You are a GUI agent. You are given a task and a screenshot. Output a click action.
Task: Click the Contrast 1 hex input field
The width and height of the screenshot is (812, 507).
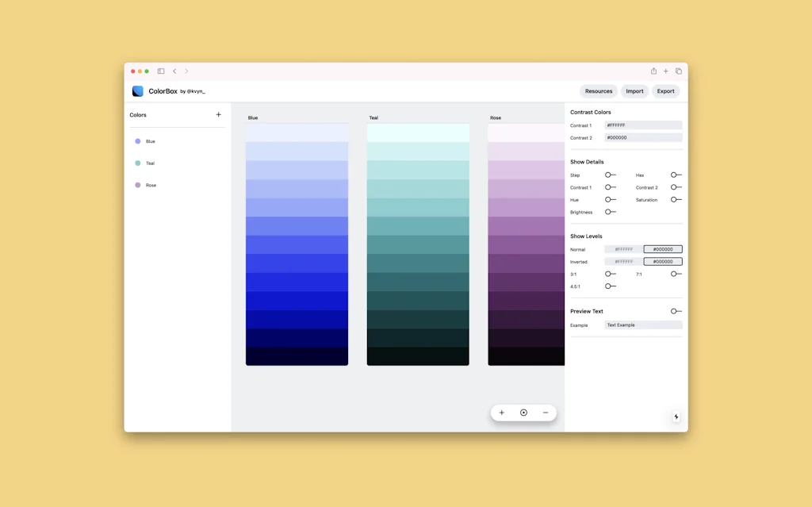click(x=644, y=125)
